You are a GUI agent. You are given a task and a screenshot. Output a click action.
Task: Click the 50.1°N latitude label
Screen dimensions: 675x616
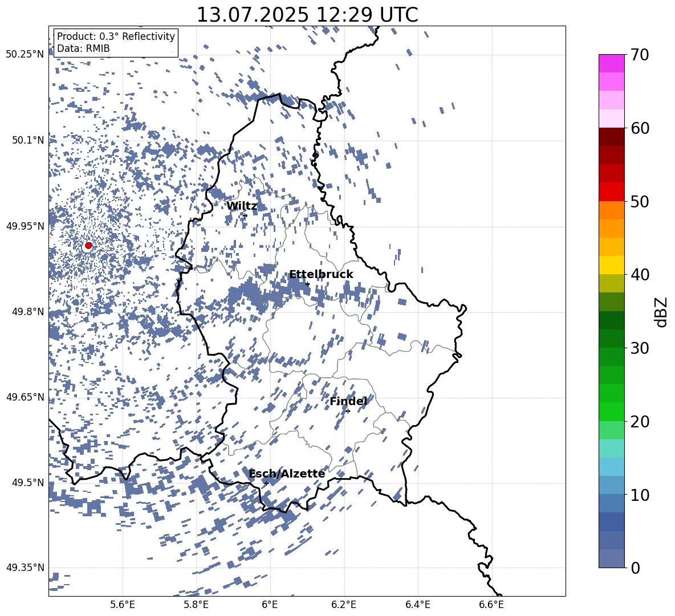point(28,140)
